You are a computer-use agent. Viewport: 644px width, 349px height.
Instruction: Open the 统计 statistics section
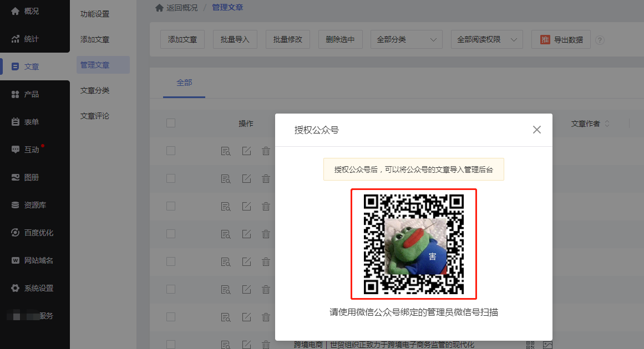pyautogui.click(x=26, y=39)
